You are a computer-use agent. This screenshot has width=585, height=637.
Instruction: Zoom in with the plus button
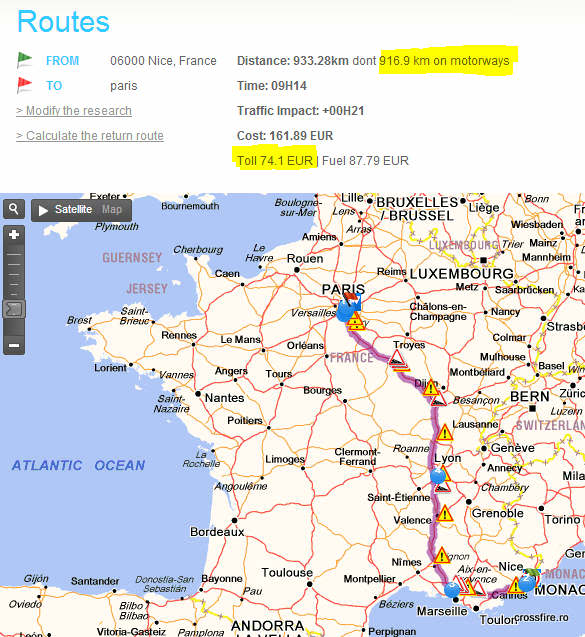[x=14, y=235]
